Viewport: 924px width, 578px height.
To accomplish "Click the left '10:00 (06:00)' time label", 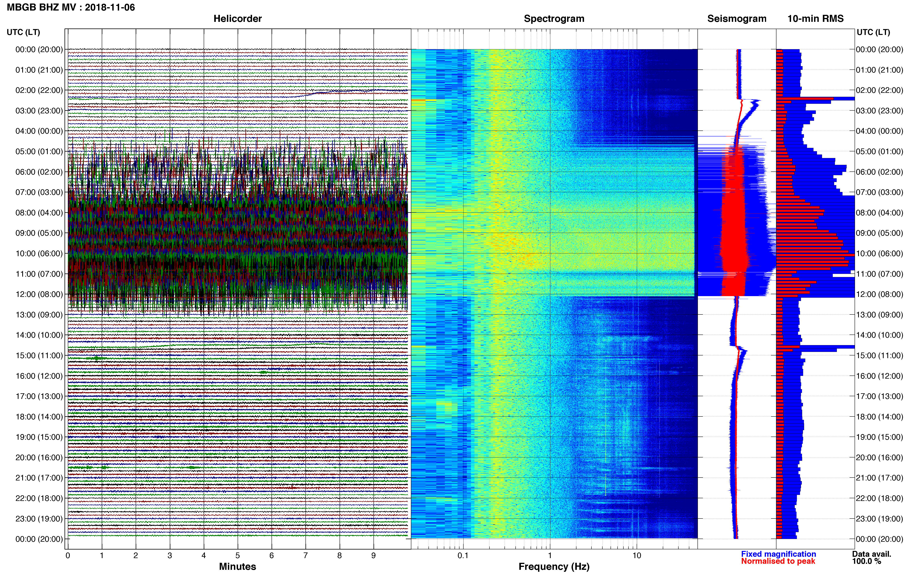I will point(39,253).
